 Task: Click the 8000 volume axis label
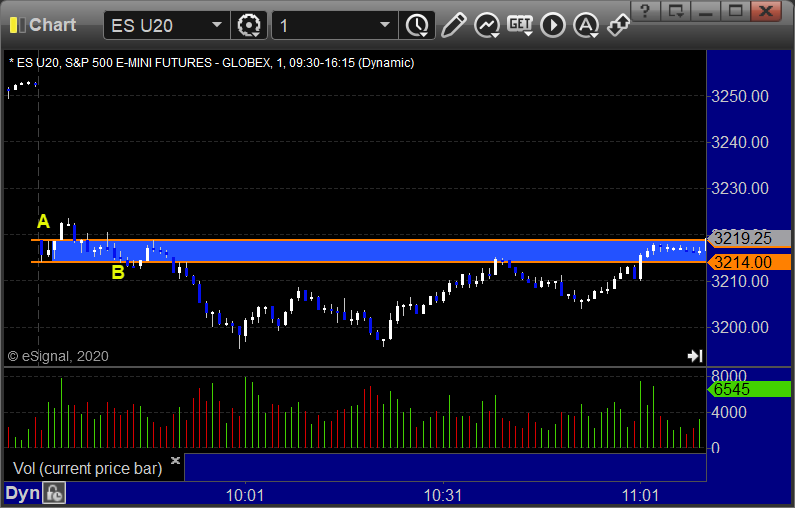pos(729,376)
